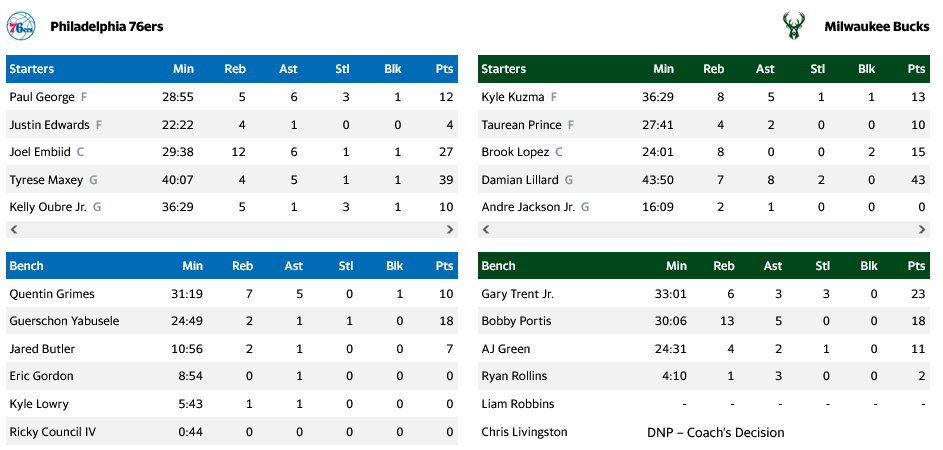Sort 76ers bench by Min column

click(192, 266)
